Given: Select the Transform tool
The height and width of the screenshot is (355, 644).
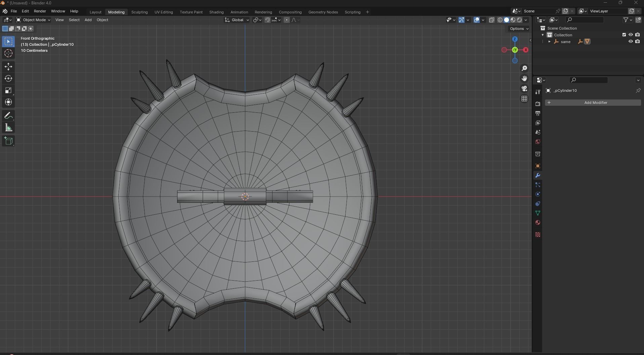Looking at the screenshot, I should [8, 102].
